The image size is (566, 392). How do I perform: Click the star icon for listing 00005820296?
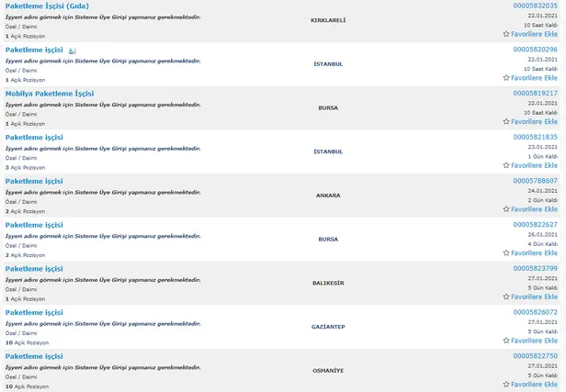coord(506,77)
